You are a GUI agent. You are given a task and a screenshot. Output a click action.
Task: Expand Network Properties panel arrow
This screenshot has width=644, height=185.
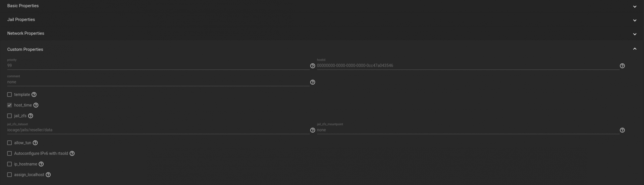635,34
